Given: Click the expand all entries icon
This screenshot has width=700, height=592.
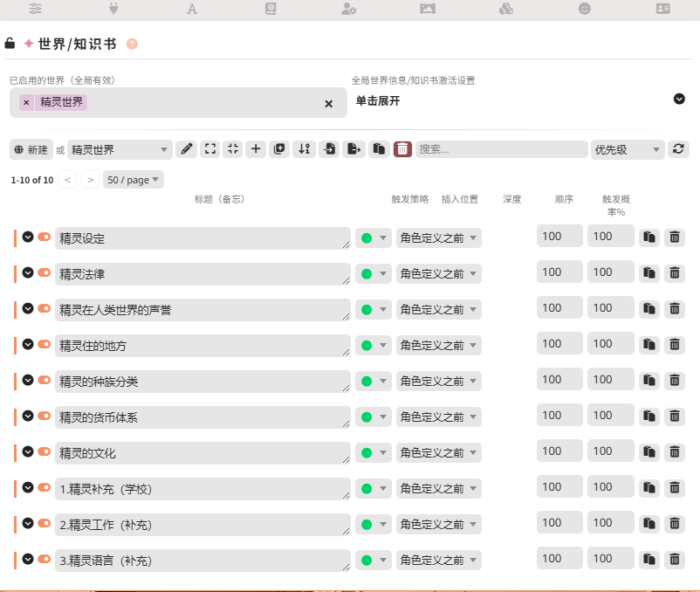Looking at the screenshot, I should click(x=209, y=149).
